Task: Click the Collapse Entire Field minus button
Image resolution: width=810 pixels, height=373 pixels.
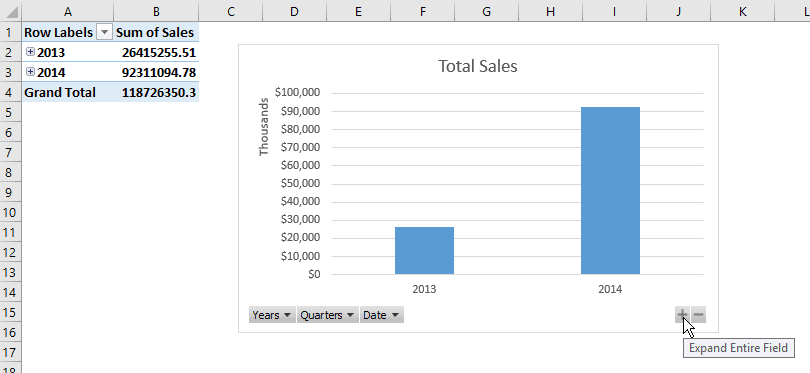Action: tap(698, 315)
